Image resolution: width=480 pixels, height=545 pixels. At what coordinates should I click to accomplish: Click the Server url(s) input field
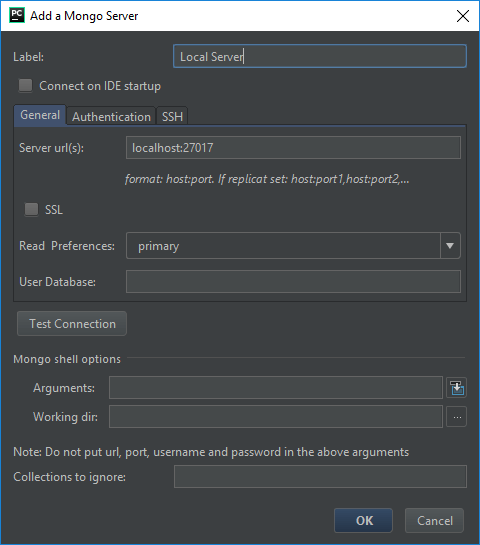(293, 148)
